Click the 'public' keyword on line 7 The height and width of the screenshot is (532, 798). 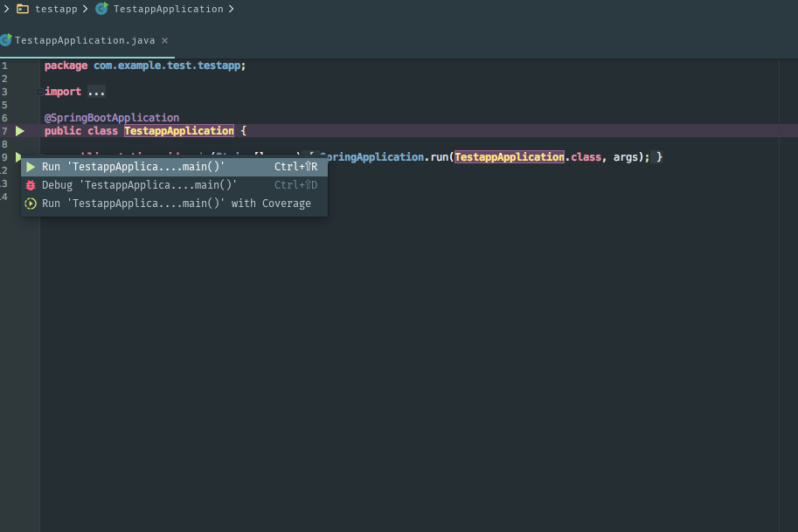(x=63, y=131)
